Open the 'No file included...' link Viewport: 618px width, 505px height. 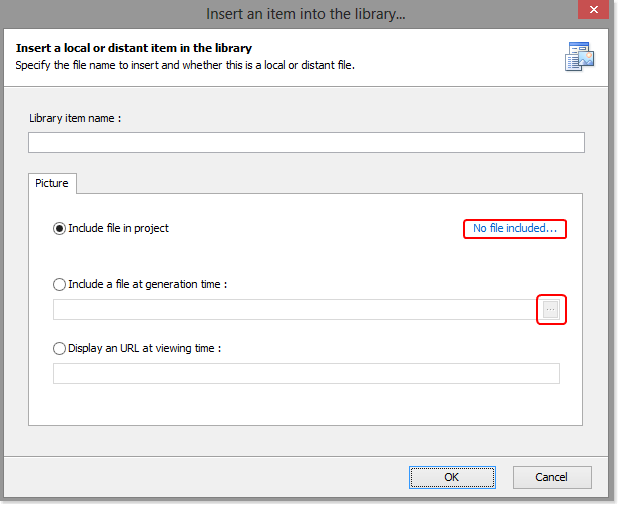coord(515,229)
